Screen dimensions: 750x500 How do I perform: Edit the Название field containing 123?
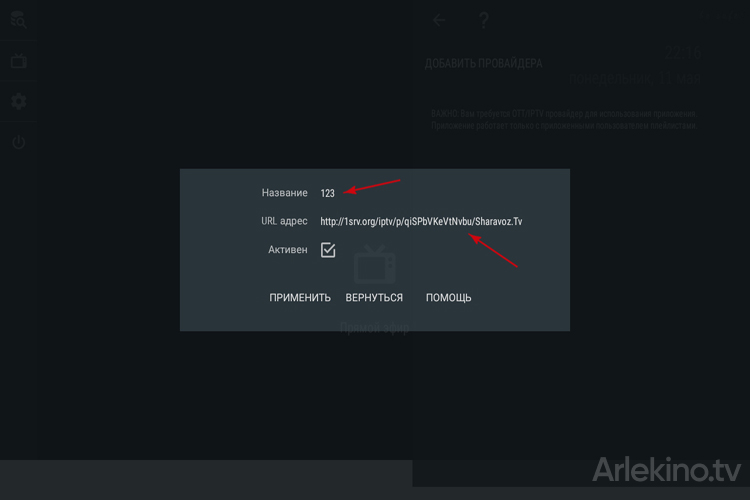point(328,193)
